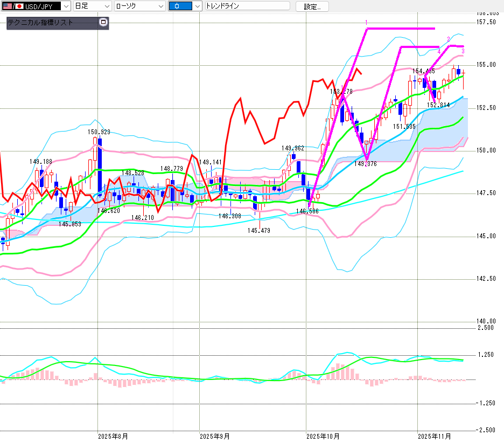The image size is (504, 442).
Task: Open the ローソク chart type dropdown
Action: 160,6
